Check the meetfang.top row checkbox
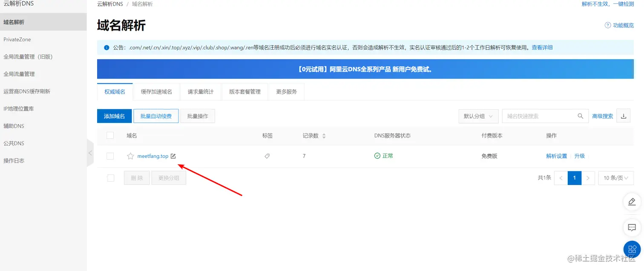Viewport: 644px width, 271px height. (110, 156)
